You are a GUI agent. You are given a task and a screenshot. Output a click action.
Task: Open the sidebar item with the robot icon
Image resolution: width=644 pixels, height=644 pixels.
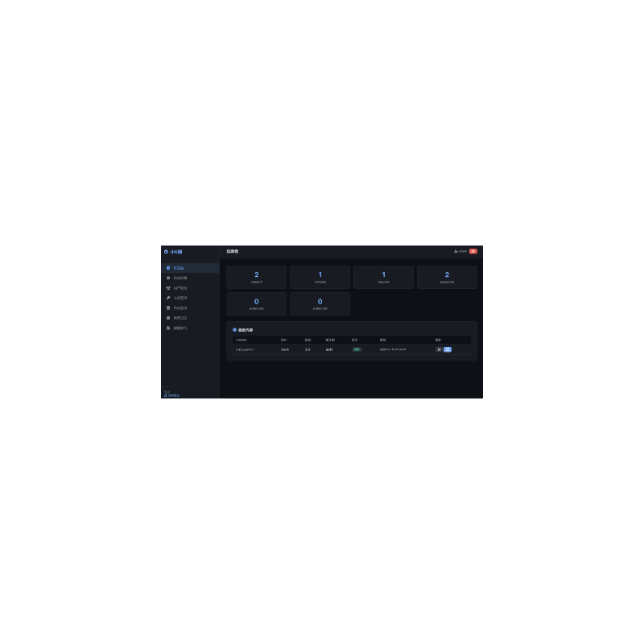coord(190,278)
